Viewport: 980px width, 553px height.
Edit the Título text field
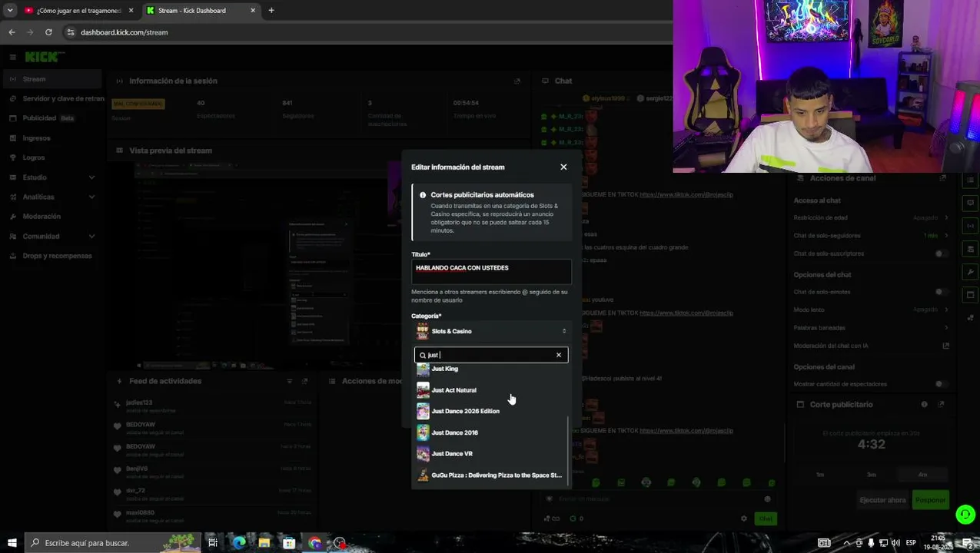[491, 272]
